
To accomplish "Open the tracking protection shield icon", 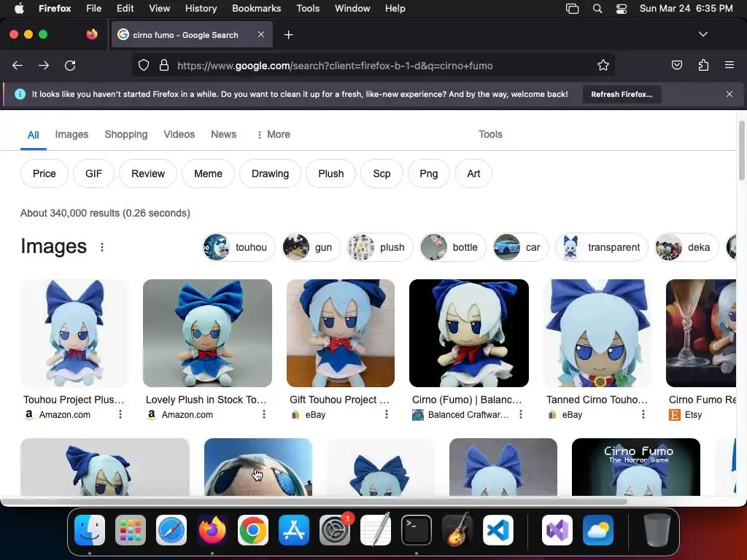I will click(x=144, y=65).
